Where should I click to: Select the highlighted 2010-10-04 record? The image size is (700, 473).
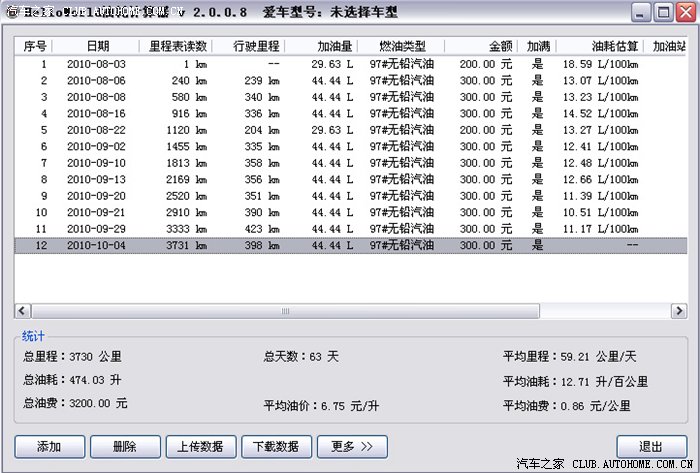(350, 245)
